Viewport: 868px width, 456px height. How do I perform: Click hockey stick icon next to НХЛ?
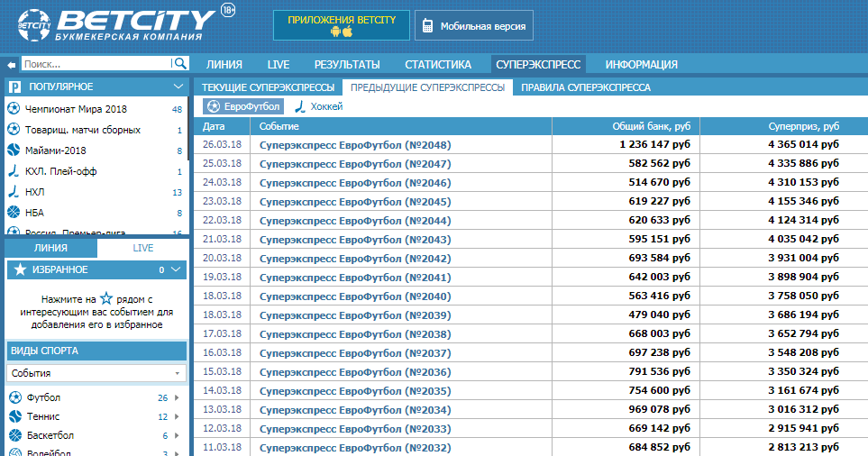[14, 191]
